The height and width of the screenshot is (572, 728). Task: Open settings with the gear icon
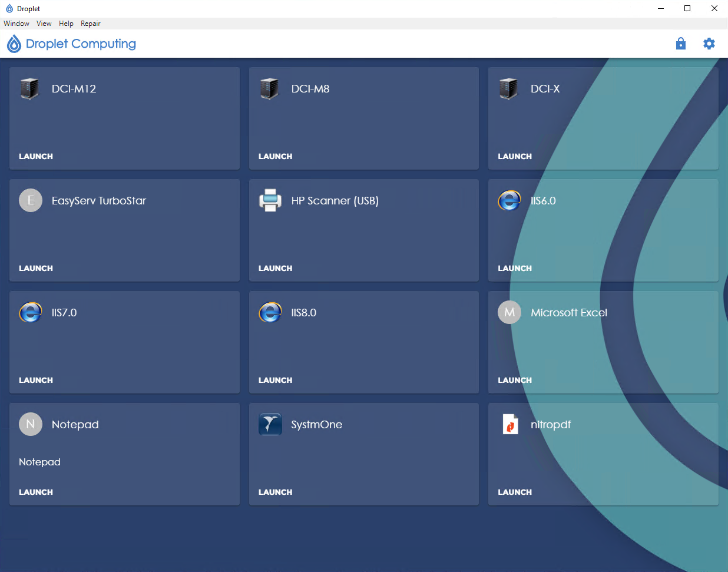(709, 44)
